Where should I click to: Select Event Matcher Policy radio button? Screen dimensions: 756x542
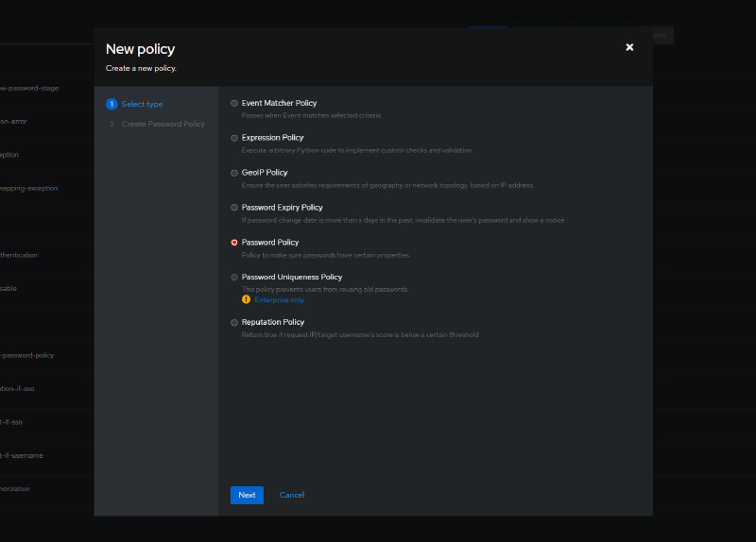[x=234, y=103]
